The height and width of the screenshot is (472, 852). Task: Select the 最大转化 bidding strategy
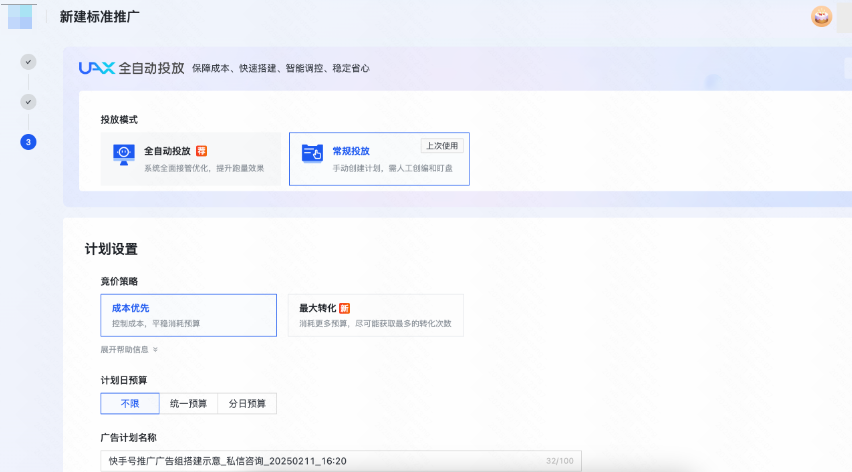[x=375, y=316]
